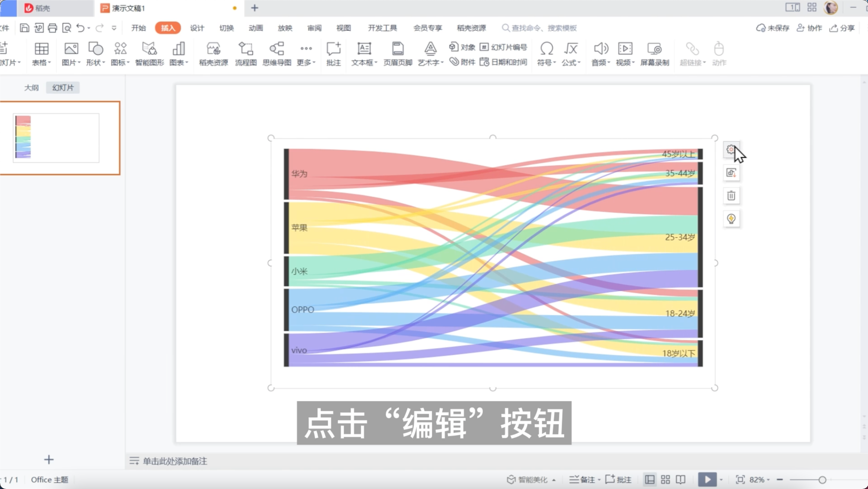
Task: Open the undo history dropdown arrow
Action: tap(89, 28)
